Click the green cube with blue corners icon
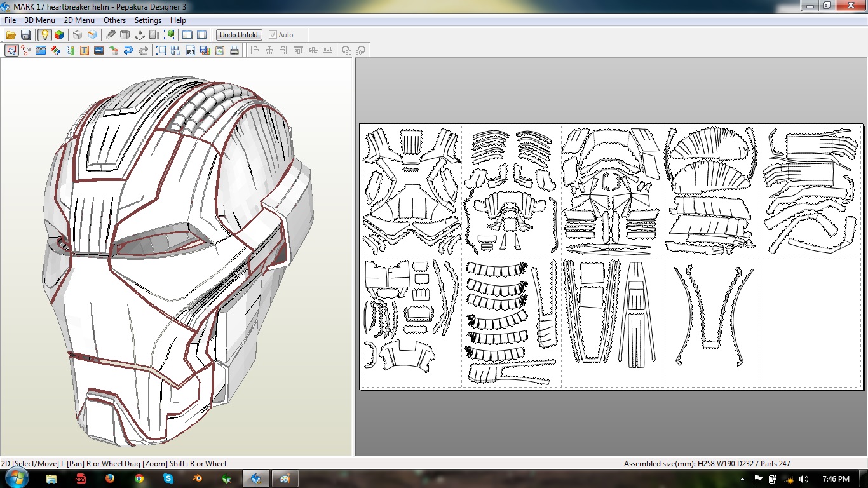The width and height of the screenshot is (868, 488). 170,35
